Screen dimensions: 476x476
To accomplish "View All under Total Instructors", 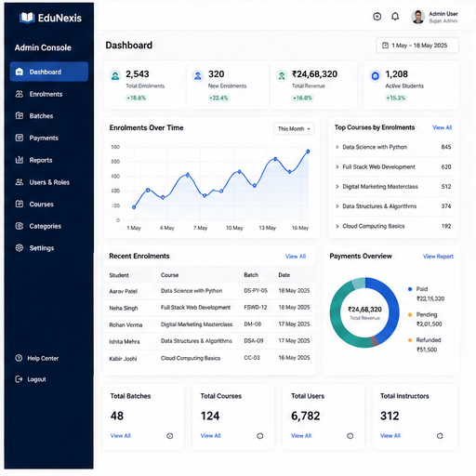I will 390,436.
